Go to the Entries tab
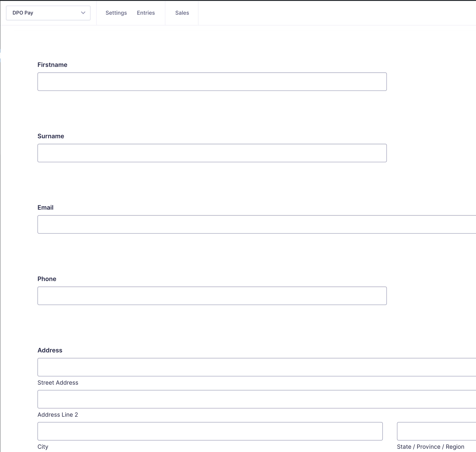Image resolution: width=476 pixels, height=452 pixels. pyautogui.click(x=146, y=13)
